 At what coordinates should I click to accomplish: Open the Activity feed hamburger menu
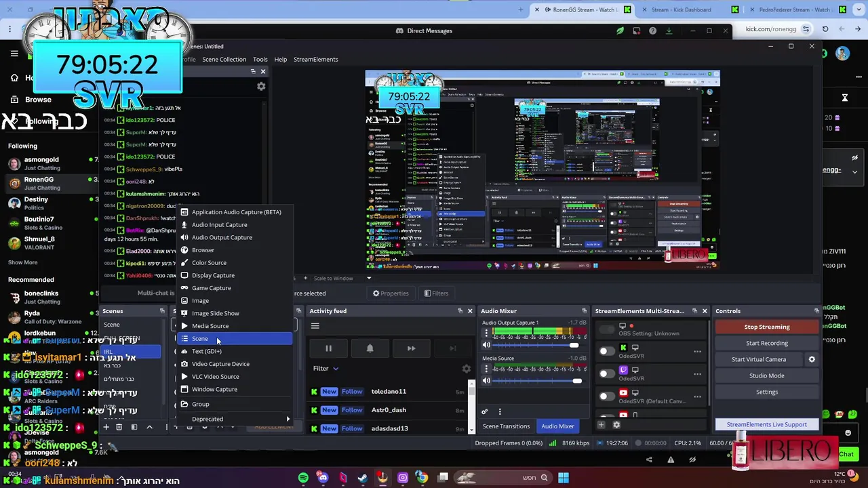315,326
